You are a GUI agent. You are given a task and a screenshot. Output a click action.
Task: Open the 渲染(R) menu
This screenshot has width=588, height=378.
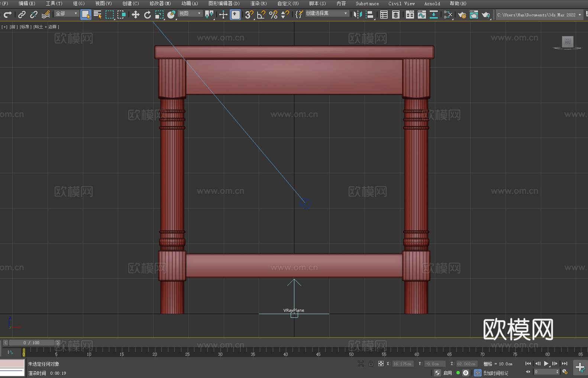(x=259, y=3)
